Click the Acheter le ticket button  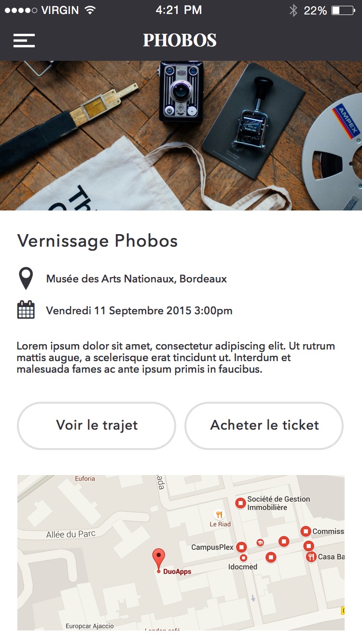click(x=264, y=425)
